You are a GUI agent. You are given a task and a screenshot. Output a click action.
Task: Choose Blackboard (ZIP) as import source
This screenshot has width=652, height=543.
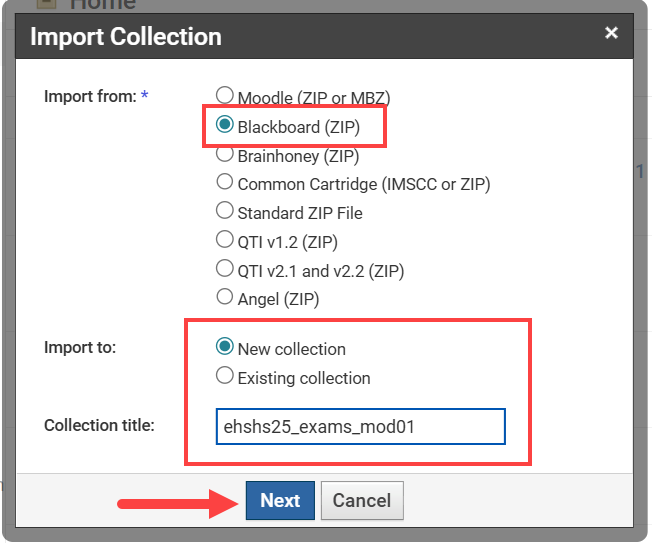pos(226,126)
